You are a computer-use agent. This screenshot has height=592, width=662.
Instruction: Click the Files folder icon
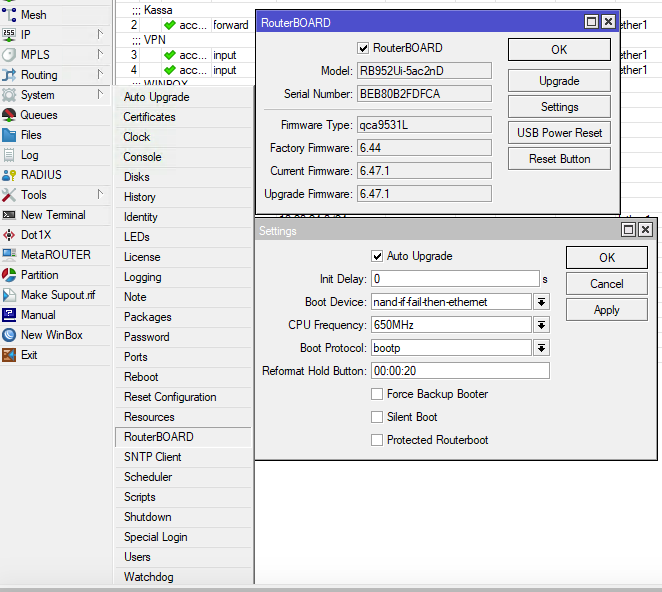tap(9, 135)
